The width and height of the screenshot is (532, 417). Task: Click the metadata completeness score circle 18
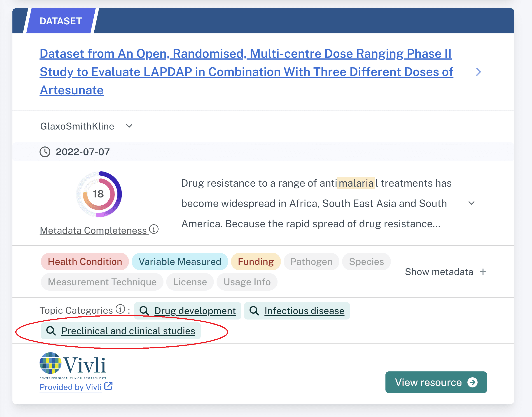99,194
